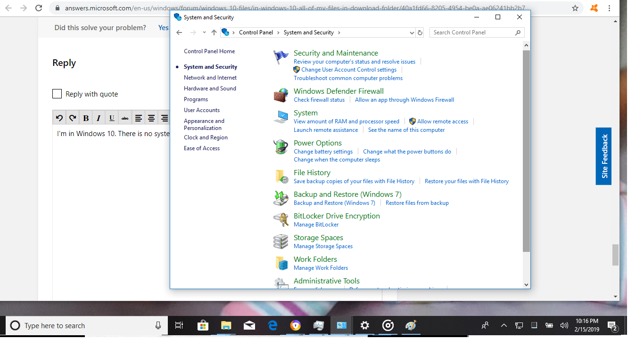Viewport: 644px width, 339px height.
Task: Click Restore your files with File History
Action: 467,181
